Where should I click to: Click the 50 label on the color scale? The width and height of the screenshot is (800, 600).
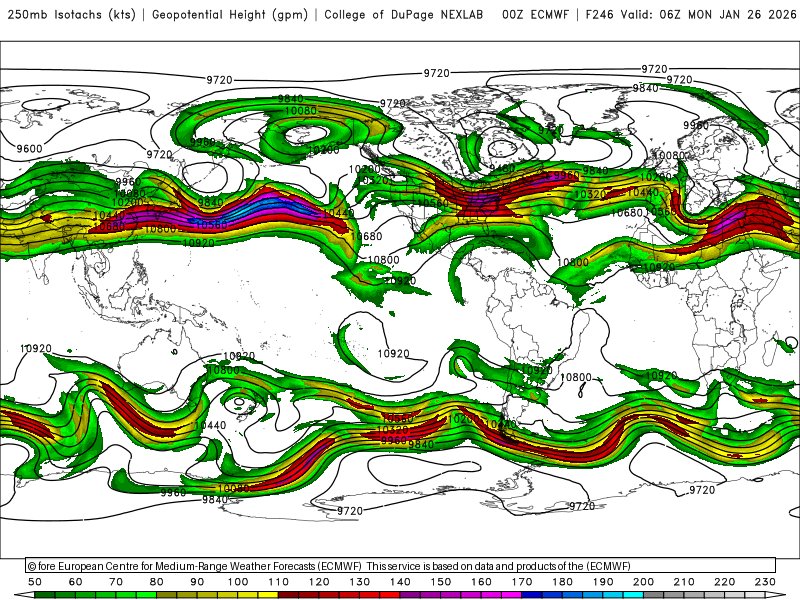click(35, 582)
